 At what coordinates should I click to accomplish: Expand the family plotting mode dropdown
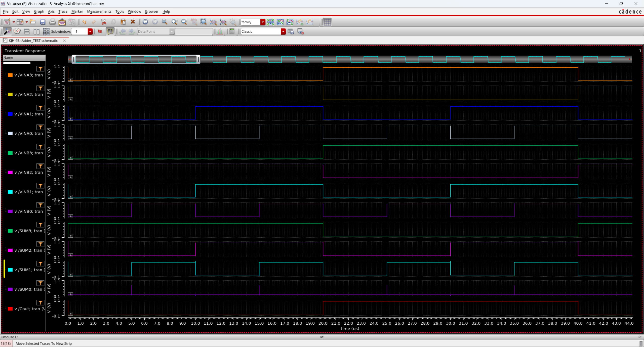coord(263,22)
